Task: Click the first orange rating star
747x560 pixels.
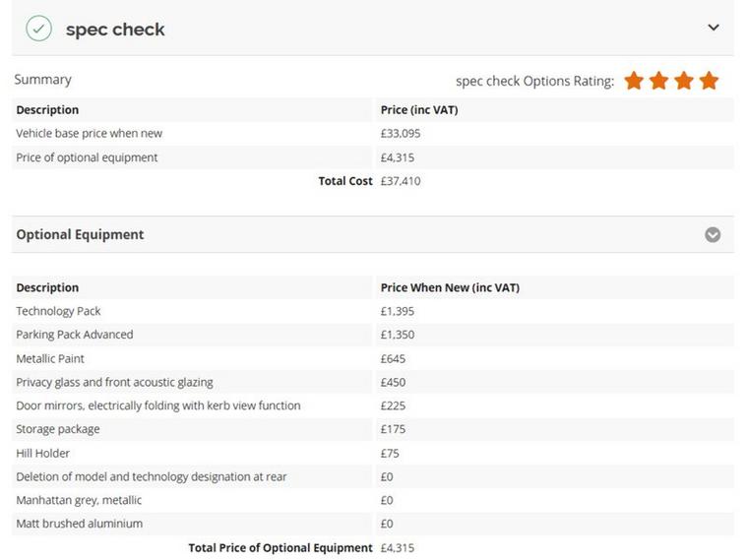Action: point(634,81)
